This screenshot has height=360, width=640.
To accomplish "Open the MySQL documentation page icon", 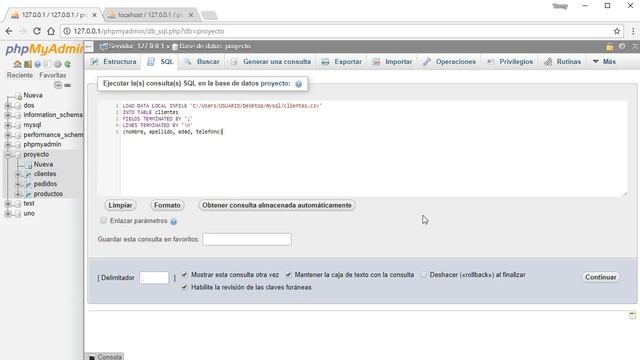I will pyautogui.click(x=48, y=64).
